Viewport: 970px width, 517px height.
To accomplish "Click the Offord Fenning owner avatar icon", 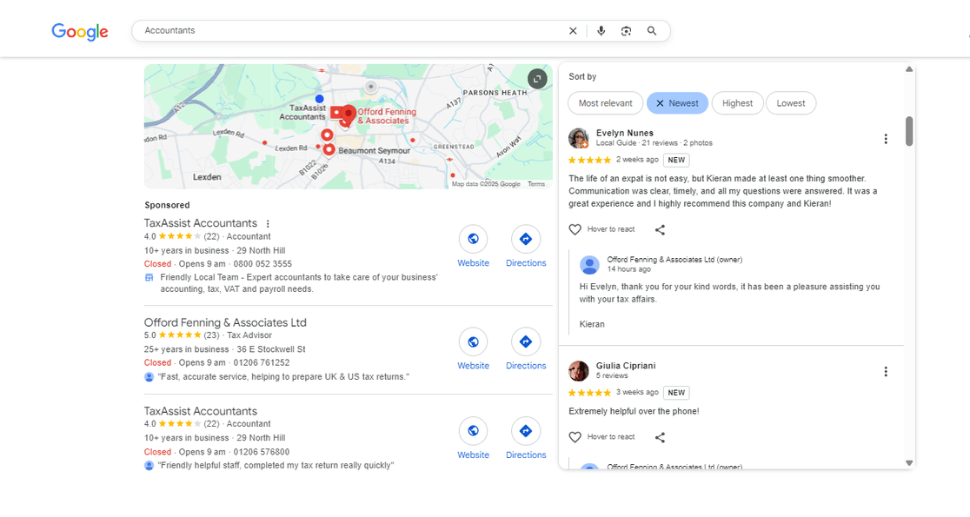I will pos(590,265).
